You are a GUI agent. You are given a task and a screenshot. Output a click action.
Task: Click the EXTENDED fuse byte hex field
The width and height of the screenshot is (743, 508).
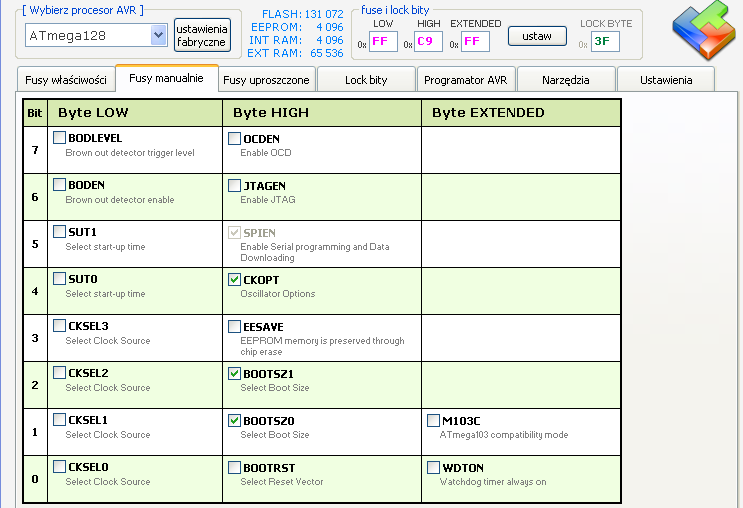[475, 41]
